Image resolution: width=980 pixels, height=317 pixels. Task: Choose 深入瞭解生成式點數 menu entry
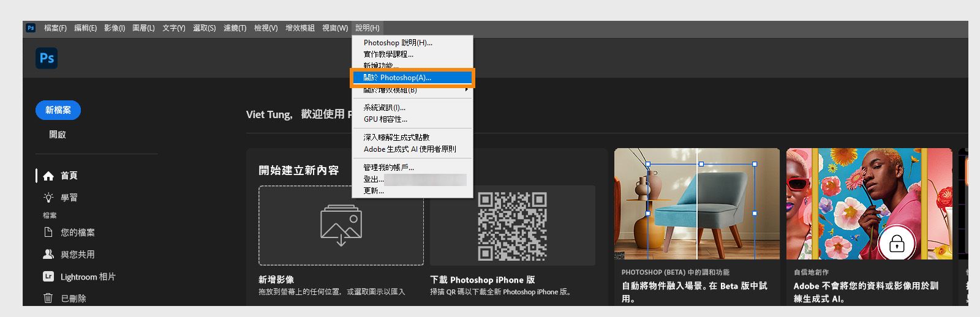tap(412, 138)
